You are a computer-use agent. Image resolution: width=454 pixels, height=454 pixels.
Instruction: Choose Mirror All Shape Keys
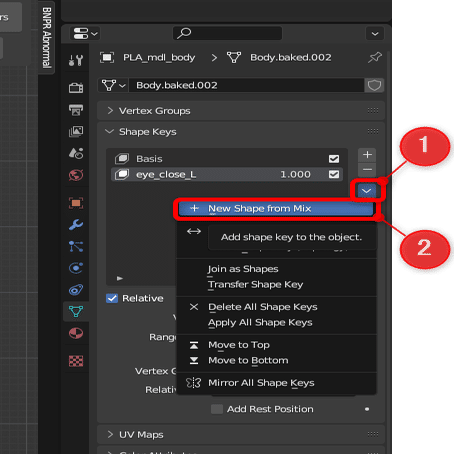(276, 383)
